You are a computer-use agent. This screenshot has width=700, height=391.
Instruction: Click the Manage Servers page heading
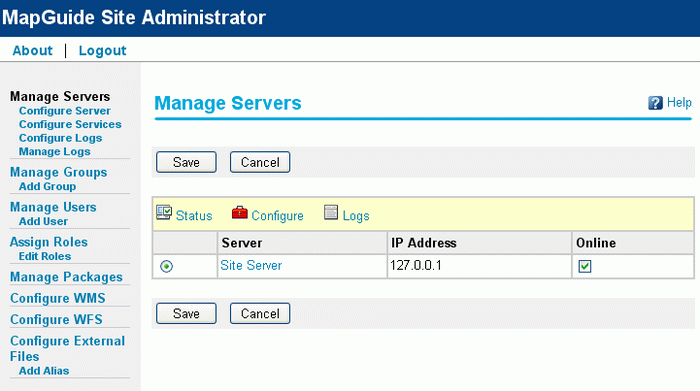[228, 103]
